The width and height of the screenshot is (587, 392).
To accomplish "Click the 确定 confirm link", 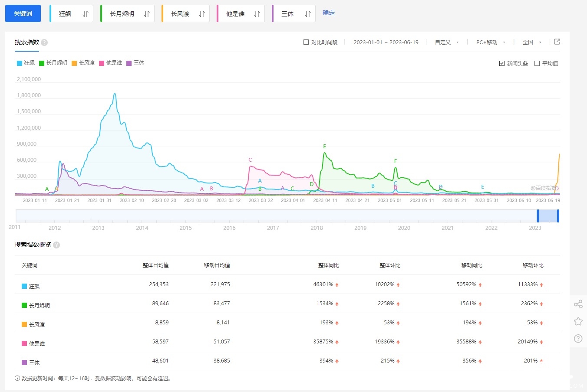I will pos(329,13).
